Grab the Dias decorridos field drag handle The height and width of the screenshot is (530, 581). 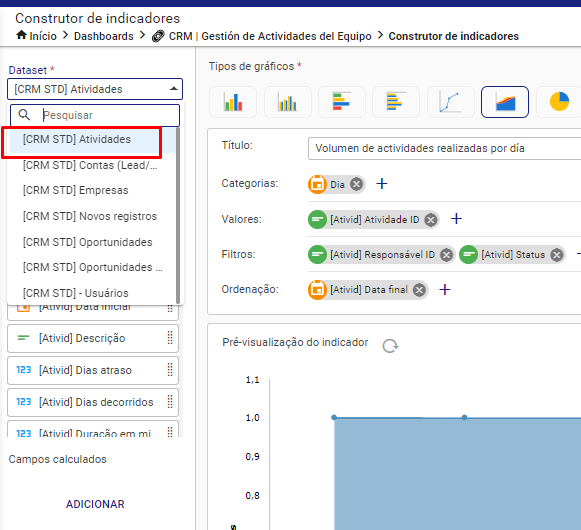pyautogui.click(x=170, y=402)
